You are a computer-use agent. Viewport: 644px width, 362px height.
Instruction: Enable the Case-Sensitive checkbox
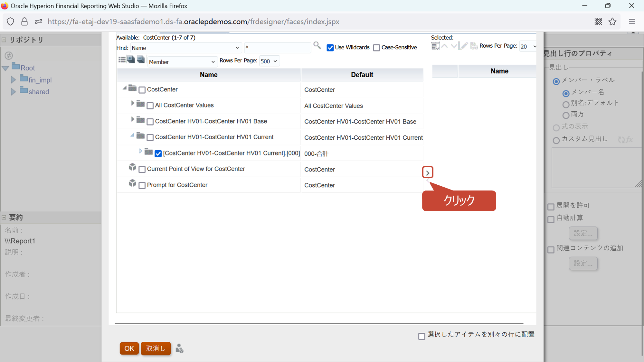point(376,48)
